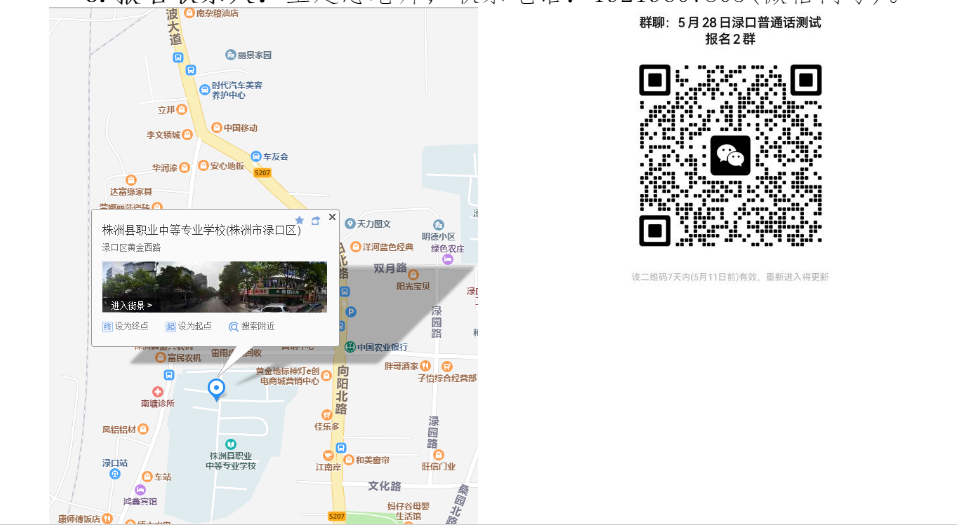Favorite the school with the star icon
The width and height of the screenshot is (957, 525).
point(299,220)
